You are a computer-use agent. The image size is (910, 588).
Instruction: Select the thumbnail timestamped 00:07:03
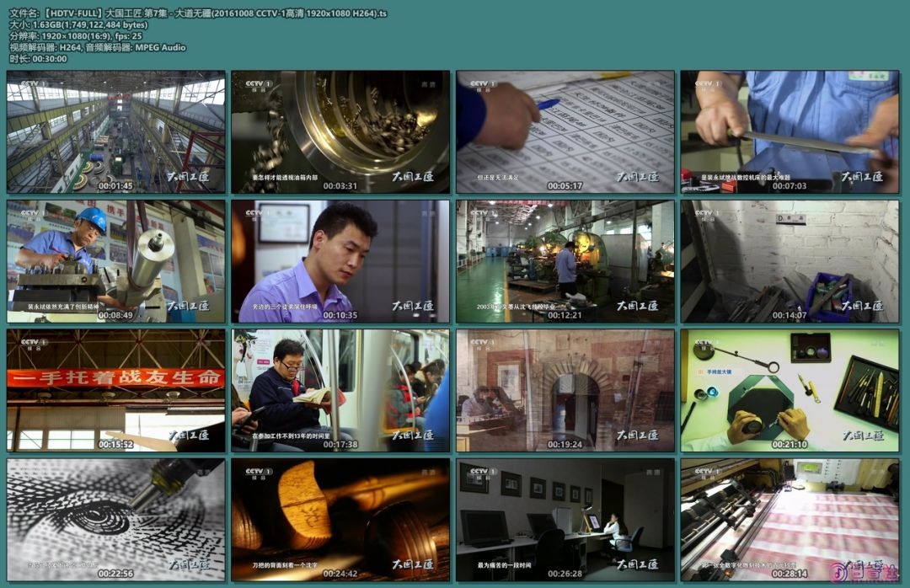coord(790,131)
